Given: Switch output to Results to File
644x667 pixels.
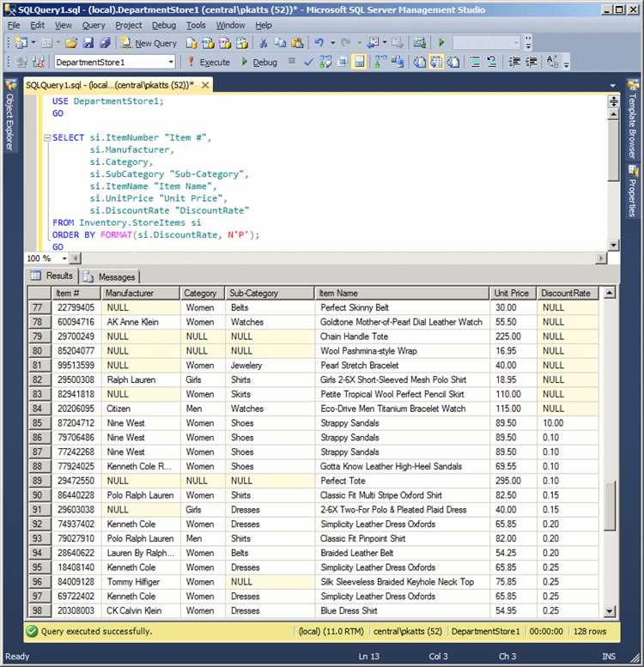Looking at the screenshot, I should (453, 62).
